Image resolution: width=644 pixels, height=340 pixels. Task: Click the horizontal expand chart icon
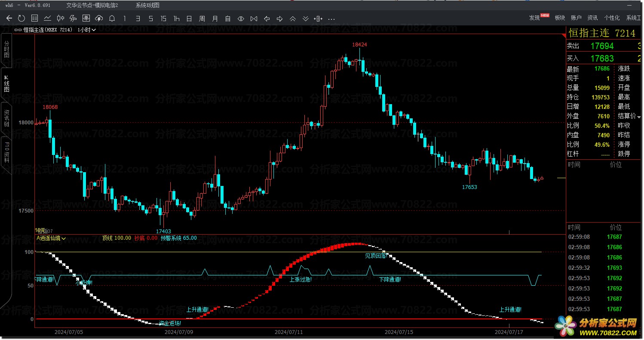coord(241,19)
